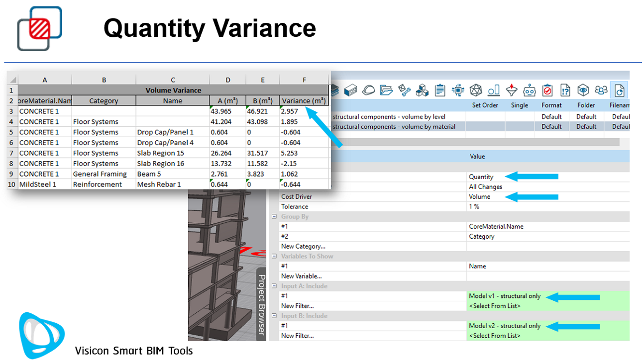
Task: Click the New Category... row
Action: (303, 247)
